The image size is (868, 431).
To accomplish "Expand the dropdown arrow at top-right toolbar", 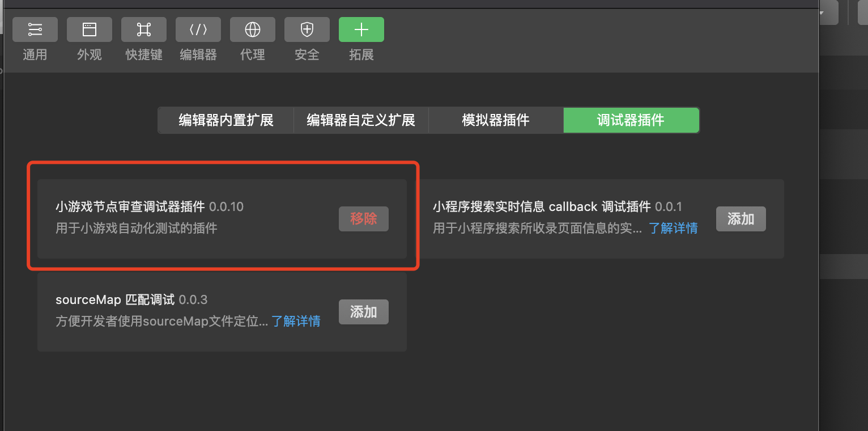I will click(x=822, y=12).
